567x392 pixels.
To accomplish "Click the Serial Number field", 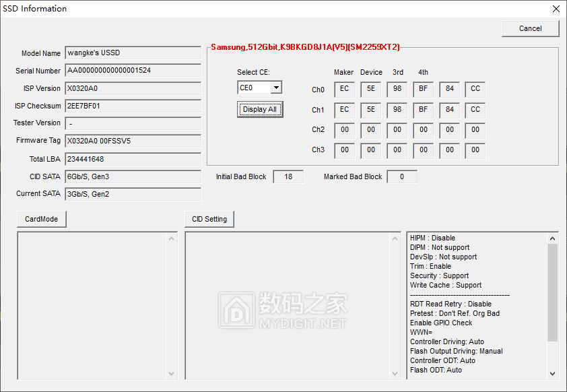I will tap(133, 71).
